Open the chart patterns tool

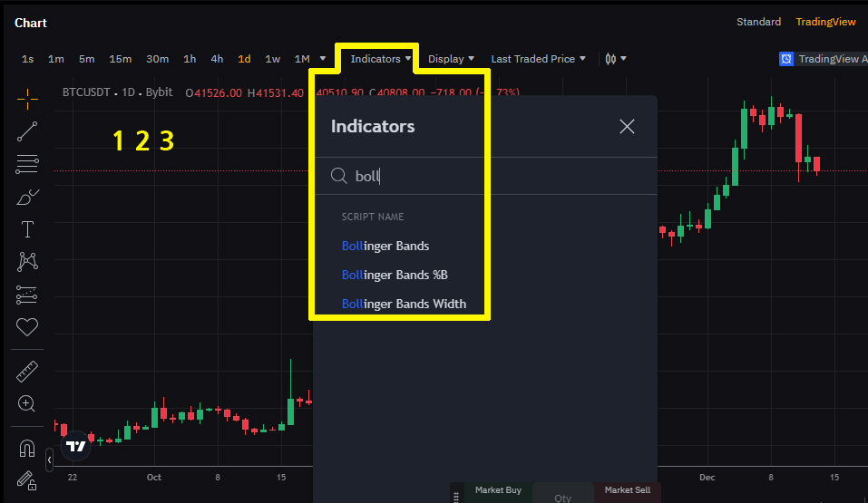[x=27, y=262]
